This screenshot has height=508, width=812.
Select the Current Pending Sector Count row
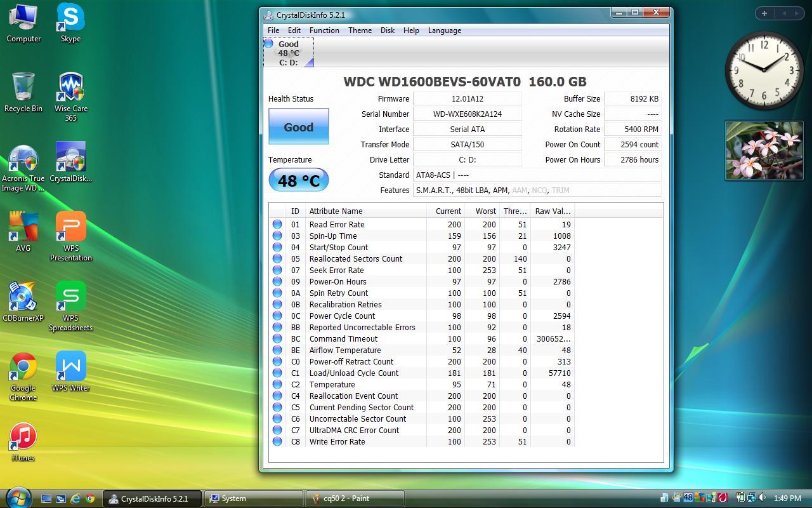pos(422,407)
